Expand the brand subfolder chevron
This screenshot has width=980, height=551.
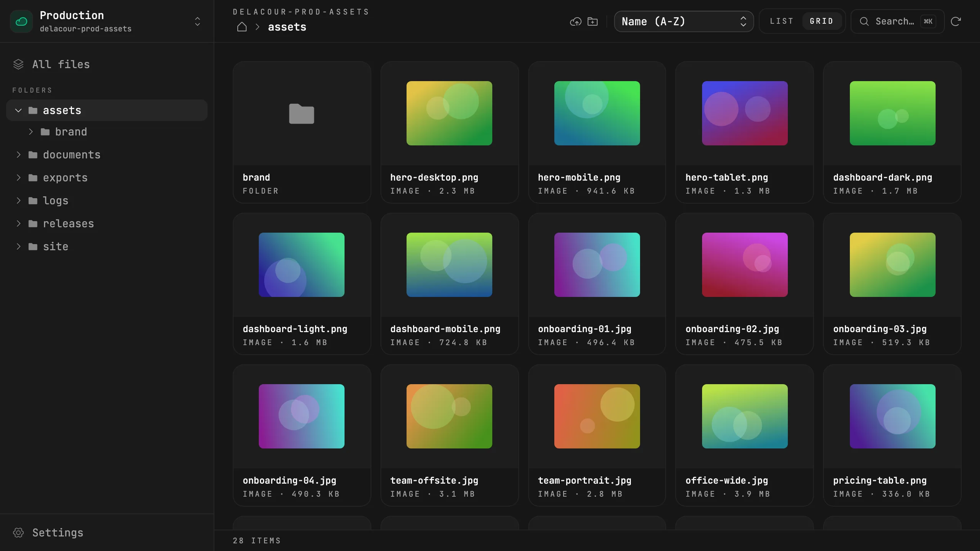[x=31, y=132]
